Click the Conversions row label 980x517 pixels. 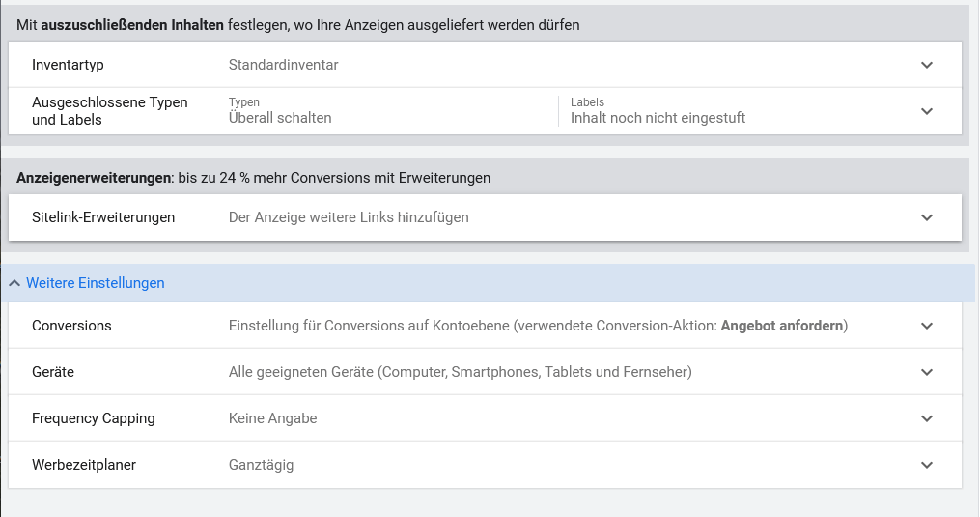(x=71, y=326)
